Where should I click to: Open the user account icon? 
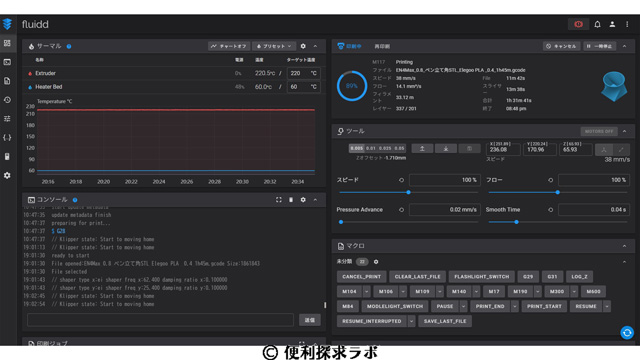[612, 24]
